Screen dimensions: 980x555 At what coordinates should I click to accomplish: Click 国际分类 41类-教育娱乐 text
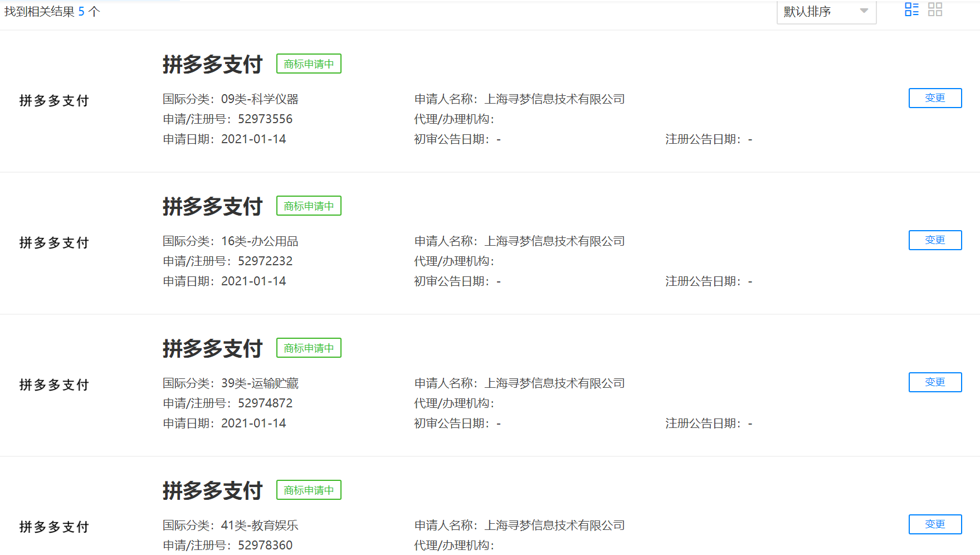tap(231, 525)
